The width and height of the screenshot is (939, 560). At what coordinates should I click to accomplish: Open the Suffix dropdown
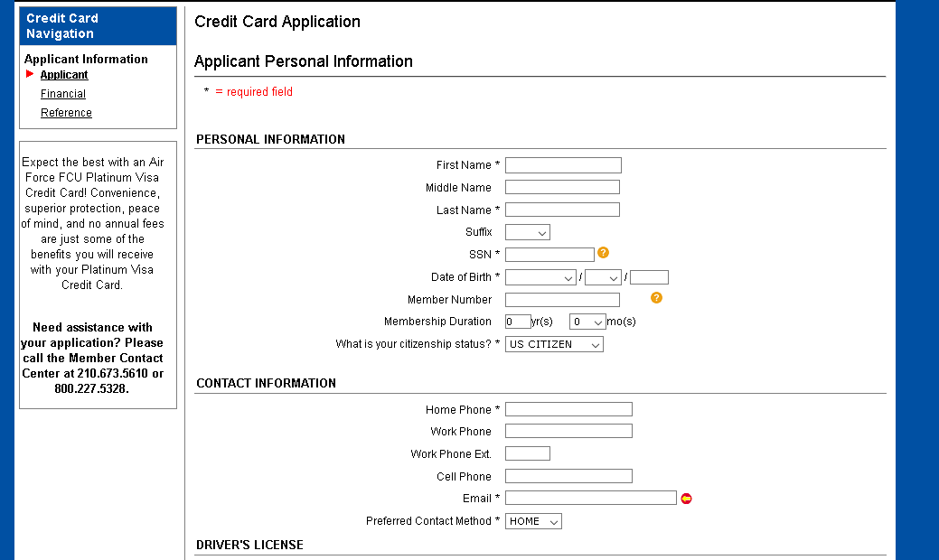527,232
